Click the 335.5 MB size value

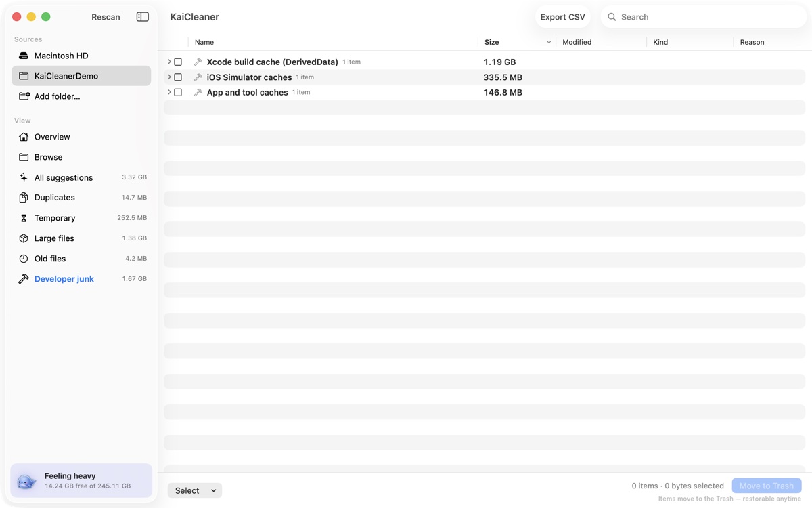click(x=503, y=77)
